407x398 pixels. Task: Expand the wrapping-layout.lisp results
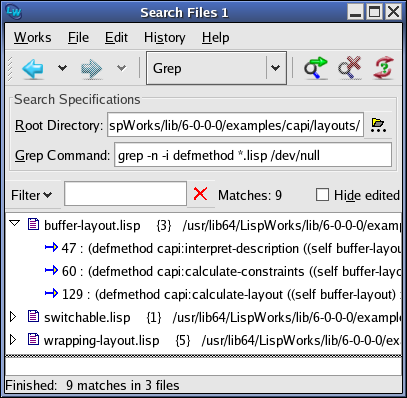click(x=13, y=340)
